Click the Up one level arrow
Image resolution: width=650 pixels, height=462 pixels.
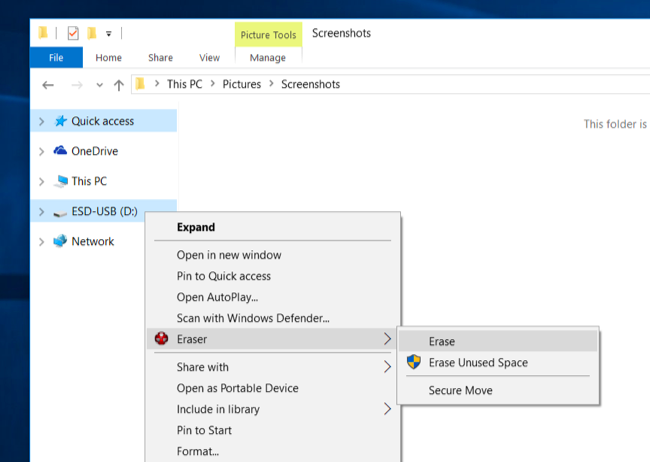point(119,85)
